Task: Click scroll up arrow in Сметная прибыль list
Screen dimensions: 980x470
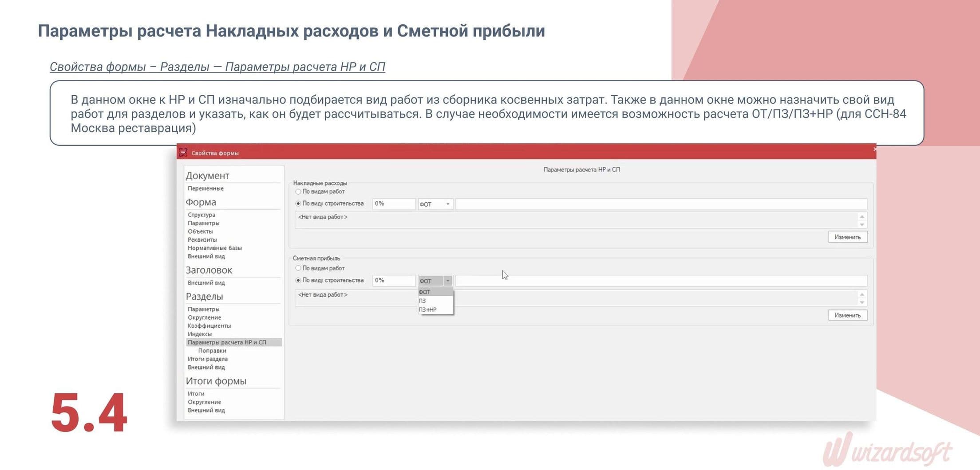Action: 862,294
